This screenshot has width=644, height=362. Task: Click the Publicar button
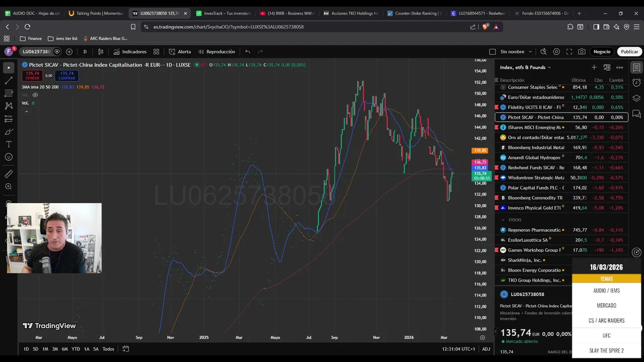(629, 52)
